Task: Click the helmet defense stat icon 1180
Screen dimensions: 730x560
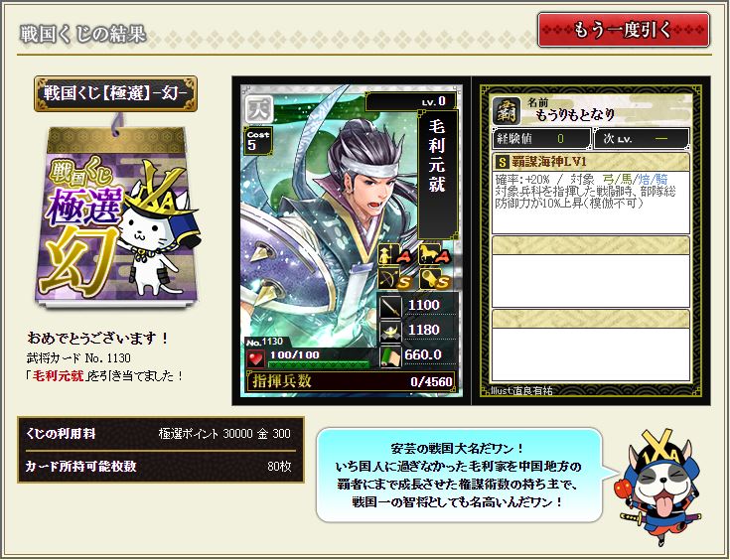Action: click(x=390, y=331)
